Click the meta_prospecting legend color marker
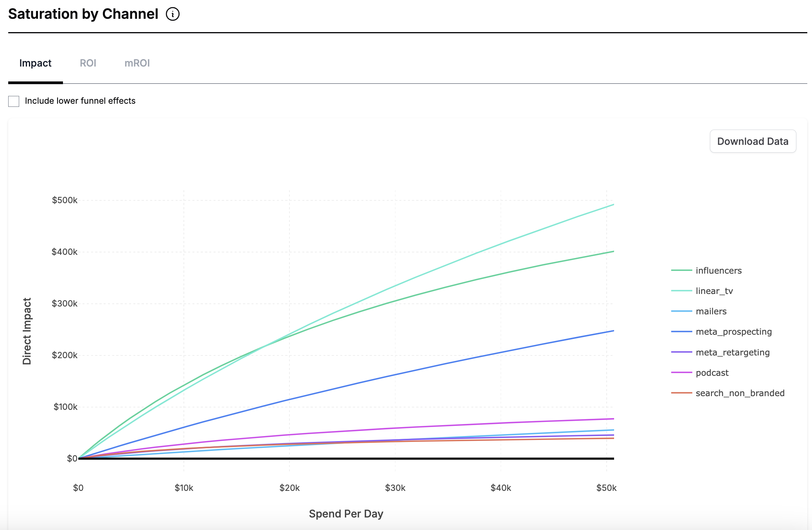 pos(681,332)
